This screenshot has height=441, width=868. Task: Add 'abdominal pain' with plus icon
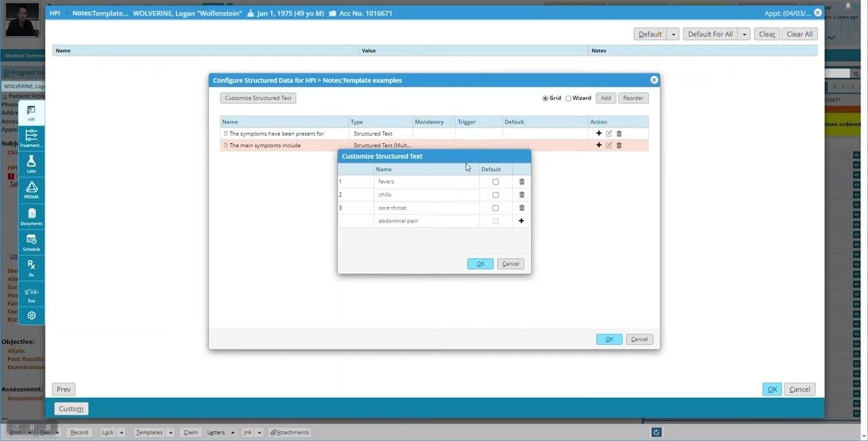pyautogui.click(x=521, y=220)
